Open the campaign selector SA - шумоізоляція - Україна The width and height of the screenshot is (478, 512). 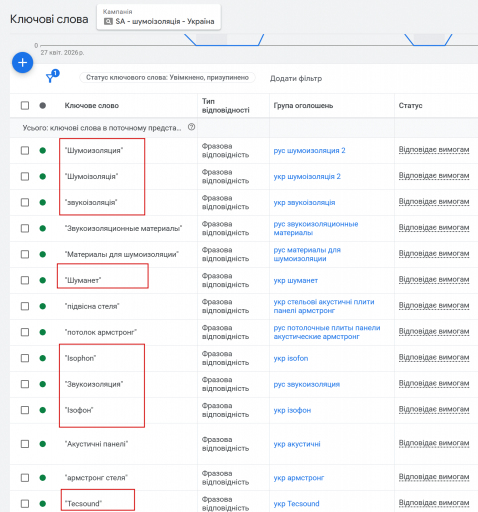[159, 17]
